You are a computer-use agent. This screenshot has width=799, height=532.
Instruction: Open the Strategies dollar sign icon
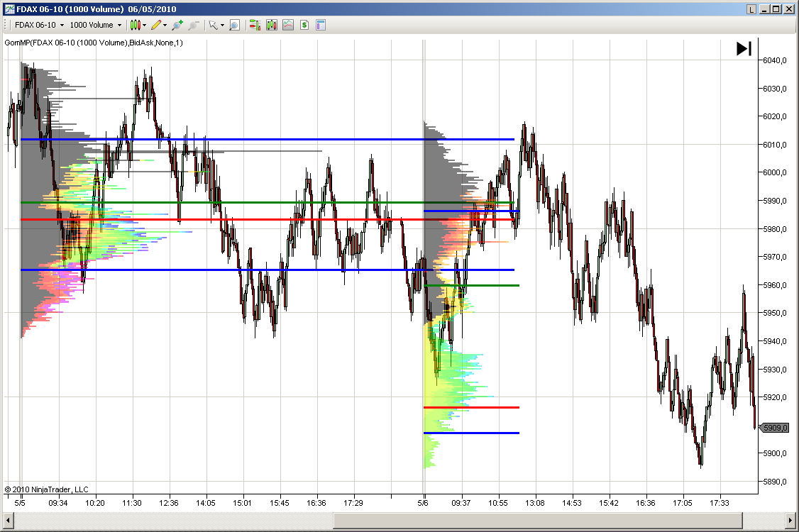pos(304,25)
